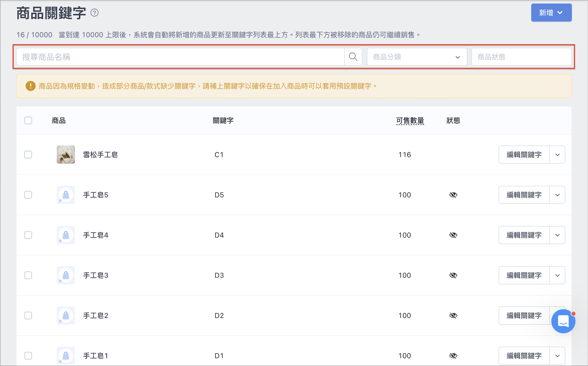588x366 pixels.
Task: Click the 雪松手工皂 product thumbnail
Action: tap(66, 155)
